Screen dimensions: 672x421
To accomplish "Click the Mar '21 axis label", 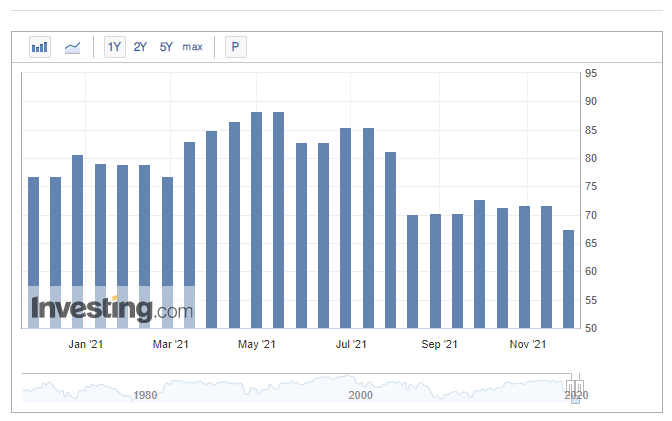I will coord(171,344).
